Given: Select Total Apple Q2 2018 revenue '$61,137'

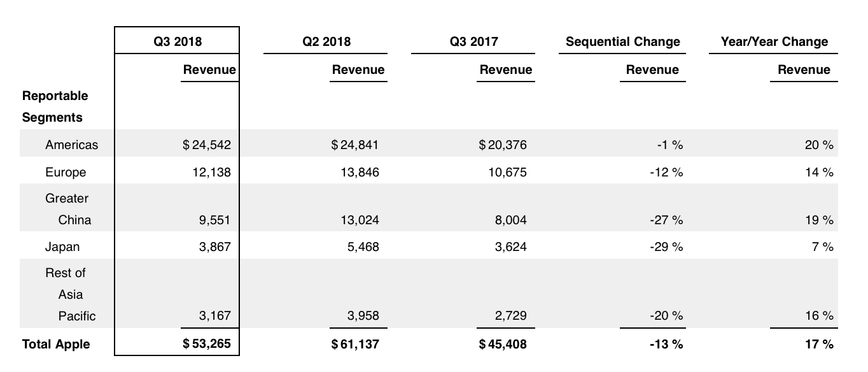Looking at the screenshot, I should pos(354,344).
